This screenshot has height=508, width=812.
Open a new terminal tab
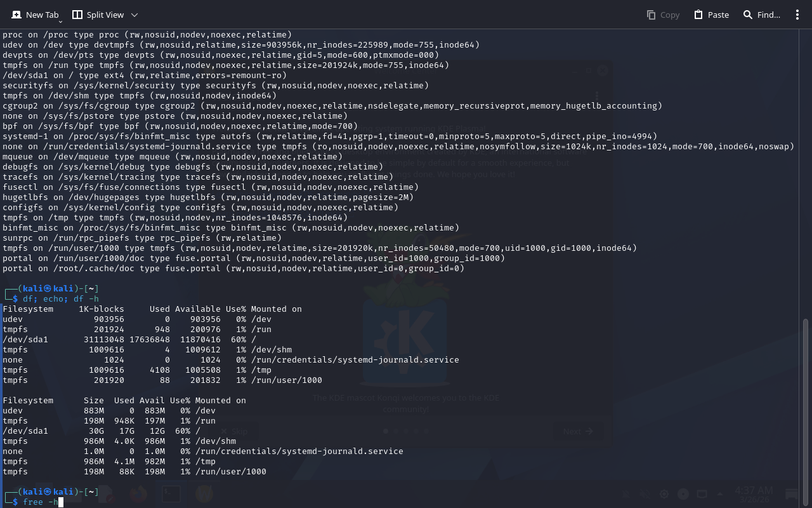[35, 15]
